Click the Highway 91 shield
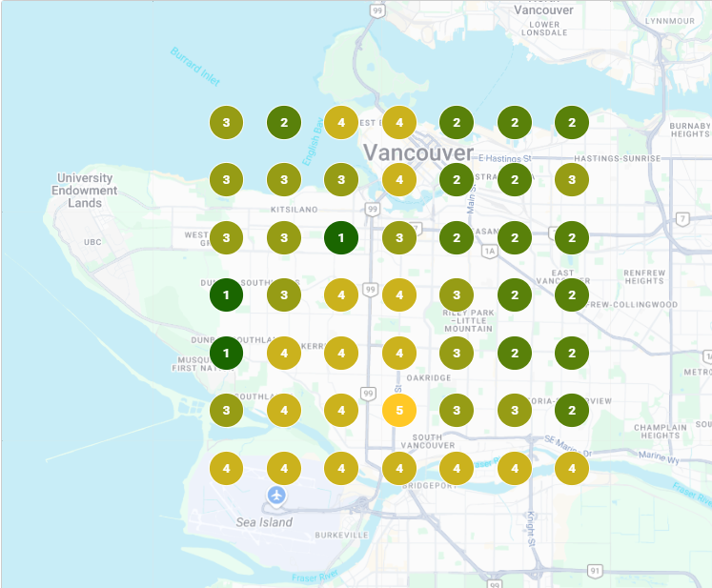712x588 pixels. click(x=595, y=571)
